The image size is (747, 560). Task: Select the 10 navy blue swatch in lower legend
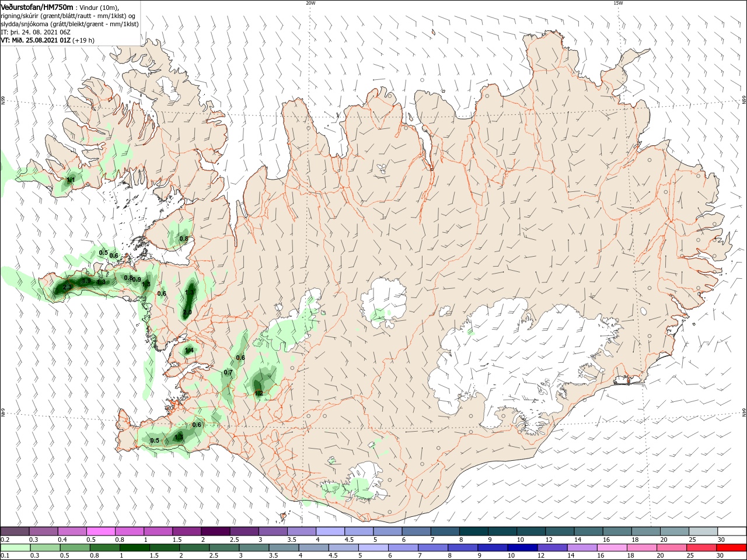point(522,548)
